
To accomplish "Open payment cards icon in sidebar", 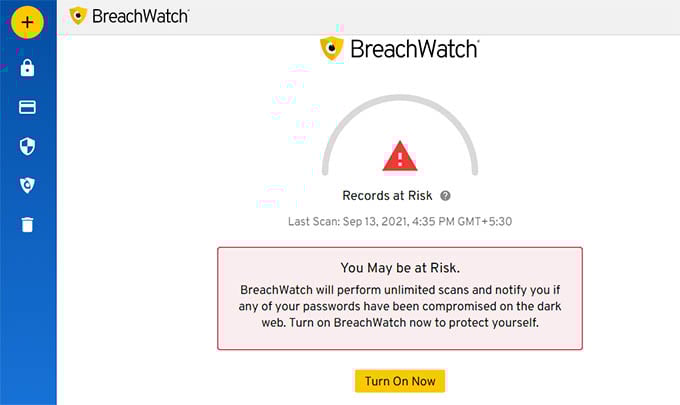I will (x=27, y=107).
